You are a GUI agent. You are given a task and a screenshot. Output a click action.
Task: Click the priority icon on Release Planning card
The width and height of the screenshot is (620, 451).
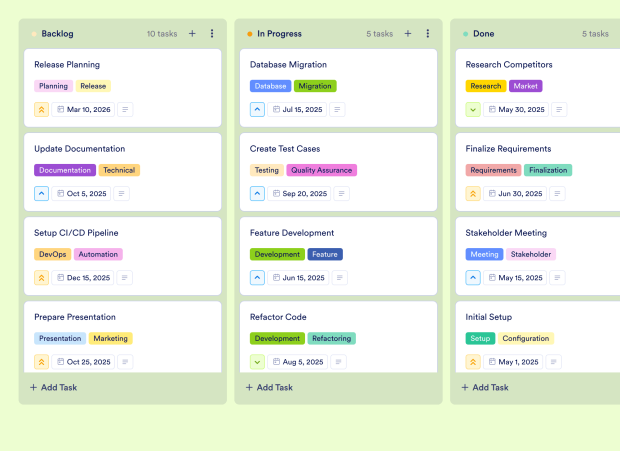(x=42, y=109)
